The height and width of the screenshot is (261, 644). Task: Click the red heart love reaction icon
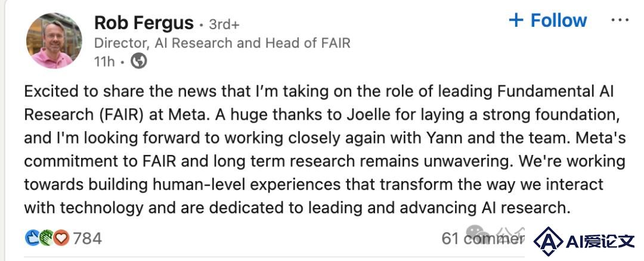61,238
